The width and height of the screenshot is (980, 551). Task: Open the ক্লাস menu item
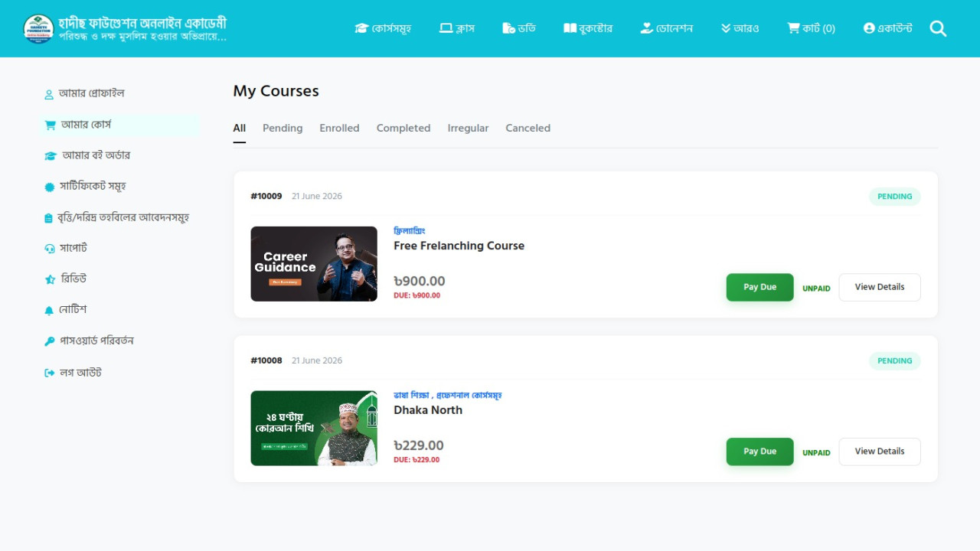coord(457,28)
